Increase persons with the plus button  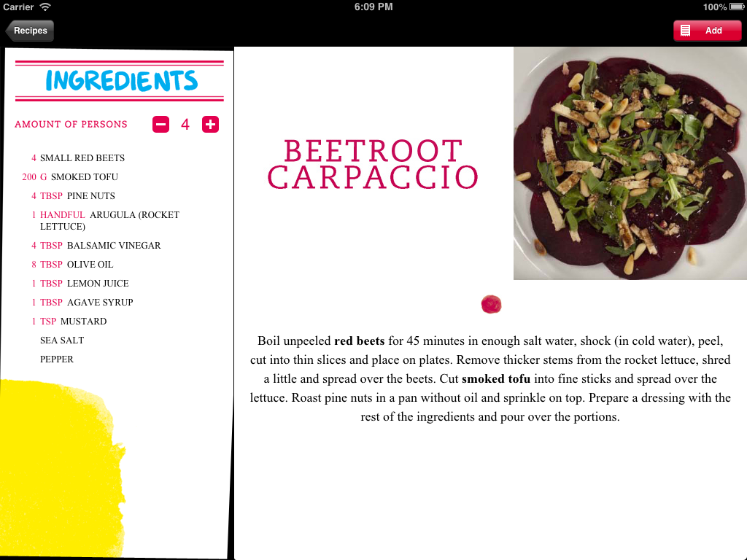(x=210, y=124)
